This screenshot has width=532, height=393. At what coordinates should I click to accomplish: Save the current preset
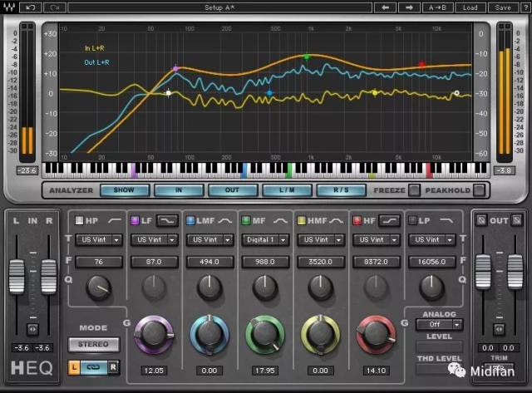(502, 7)
